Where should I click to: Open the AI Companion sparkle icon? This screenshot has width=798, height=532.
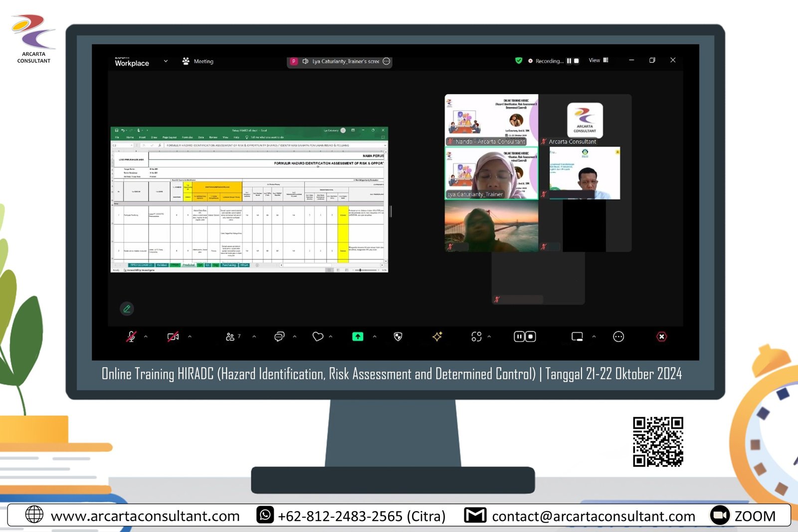437,337
